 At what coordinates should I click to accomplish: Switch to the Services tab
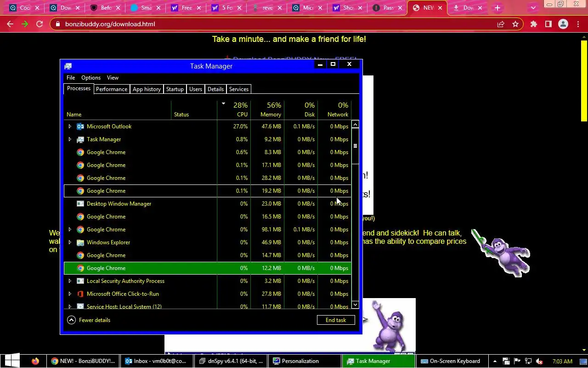(239, 89)
